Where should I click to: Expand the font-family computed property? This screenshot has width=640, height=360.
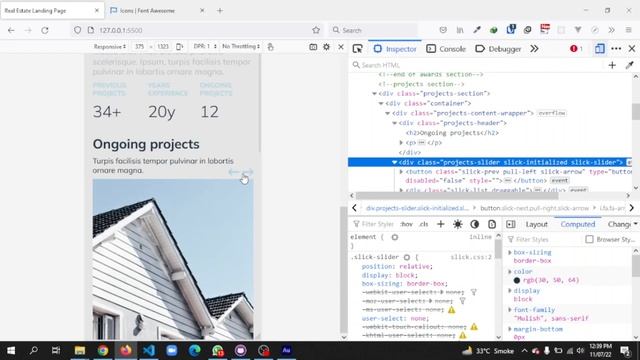pyautogui.click(x=510, y=310)
